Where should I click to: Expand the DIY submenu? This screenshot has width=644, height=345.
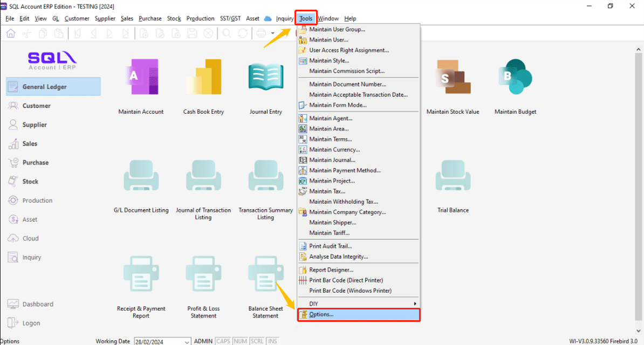tap(359, 304)
